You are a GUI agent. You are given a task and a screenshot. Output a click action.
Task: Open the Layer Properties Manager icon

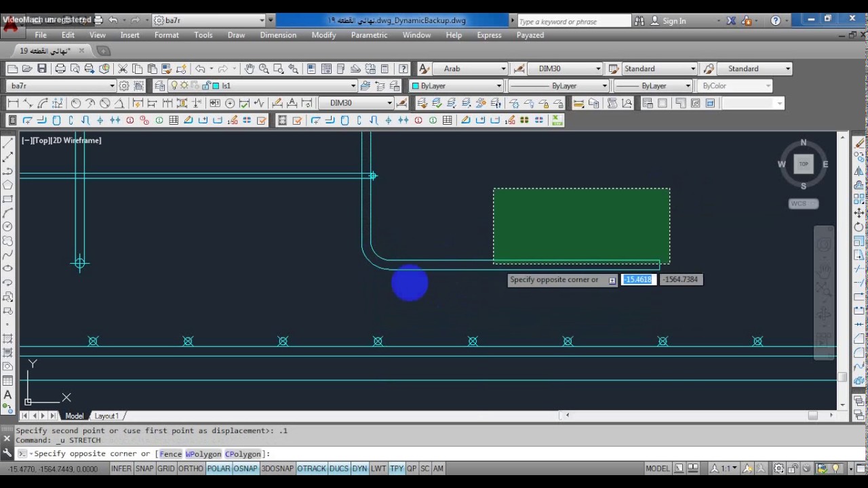tap(160, 86)
